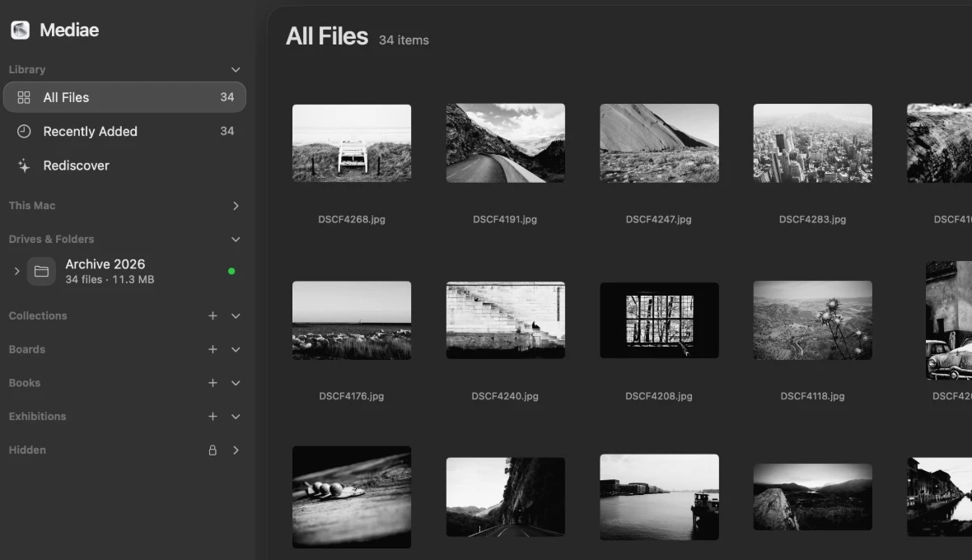This screenshot has height=560, width=972.
Task: Click the Hidden section header
Action: [x=27, y=450]
